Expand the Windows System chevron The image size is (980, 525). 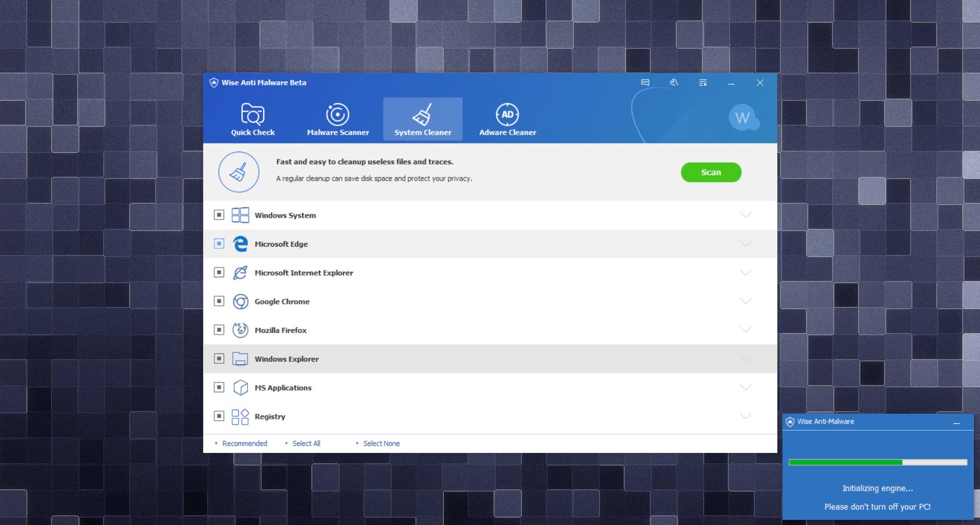(x=746, y=215)
